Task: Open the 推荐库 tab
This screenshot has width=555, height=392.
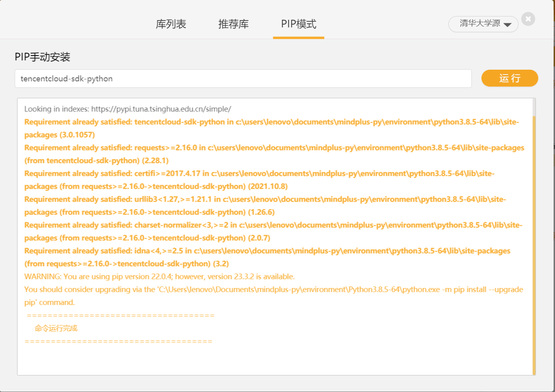Action: 233,24
